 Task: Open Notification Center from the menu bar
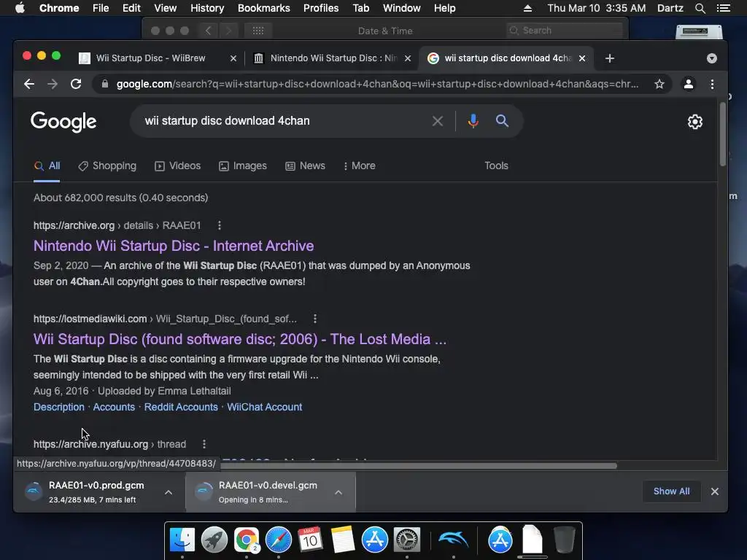[x=724, y=8]
